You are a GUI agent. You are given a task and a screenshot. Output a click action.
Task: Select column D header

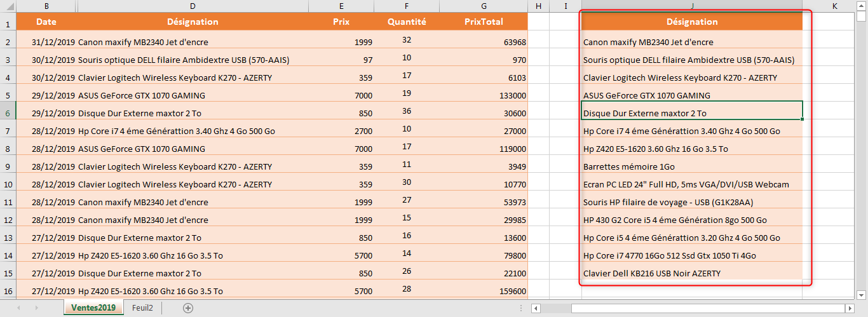193,6
